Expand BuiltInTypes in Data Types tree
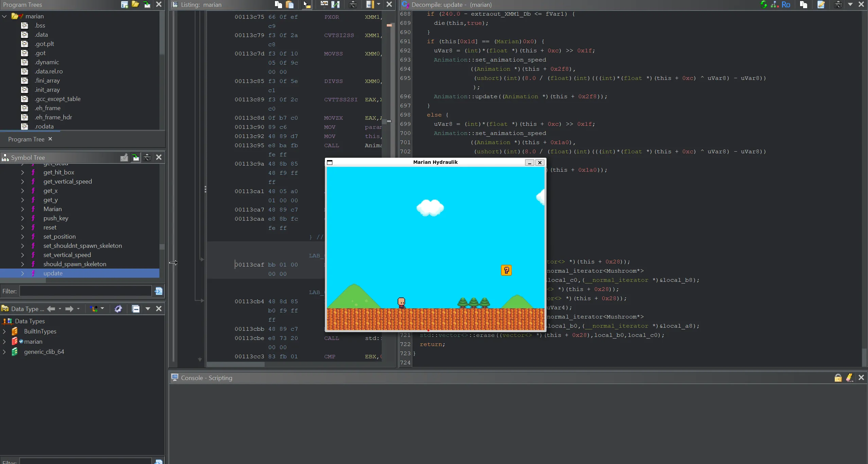 click(x=4, y=331)
